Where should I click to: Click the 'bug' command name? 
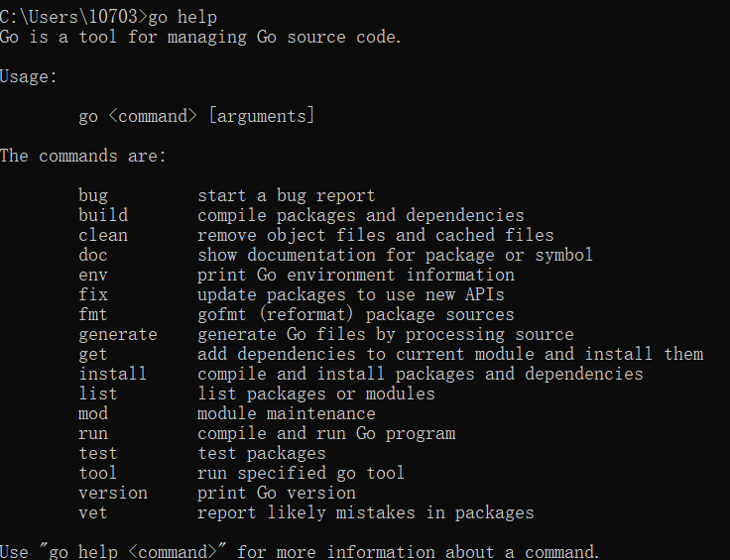[93, 196]
